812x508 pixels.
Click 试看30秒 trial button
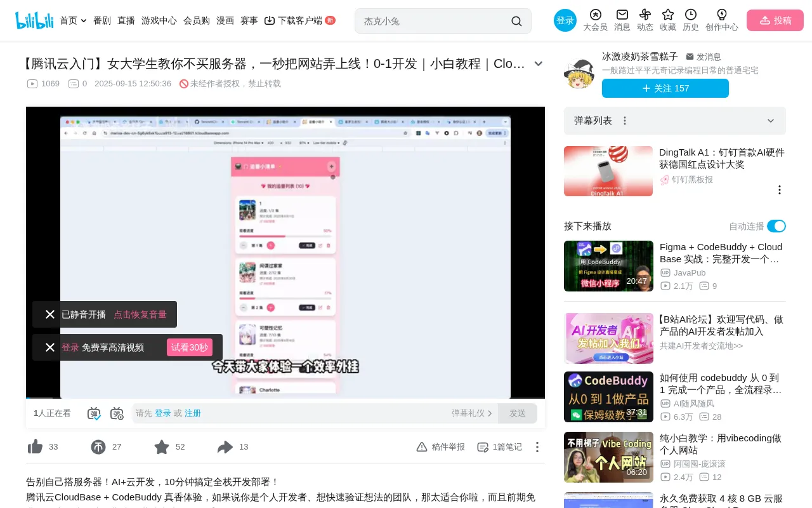(x=190, y=347)
